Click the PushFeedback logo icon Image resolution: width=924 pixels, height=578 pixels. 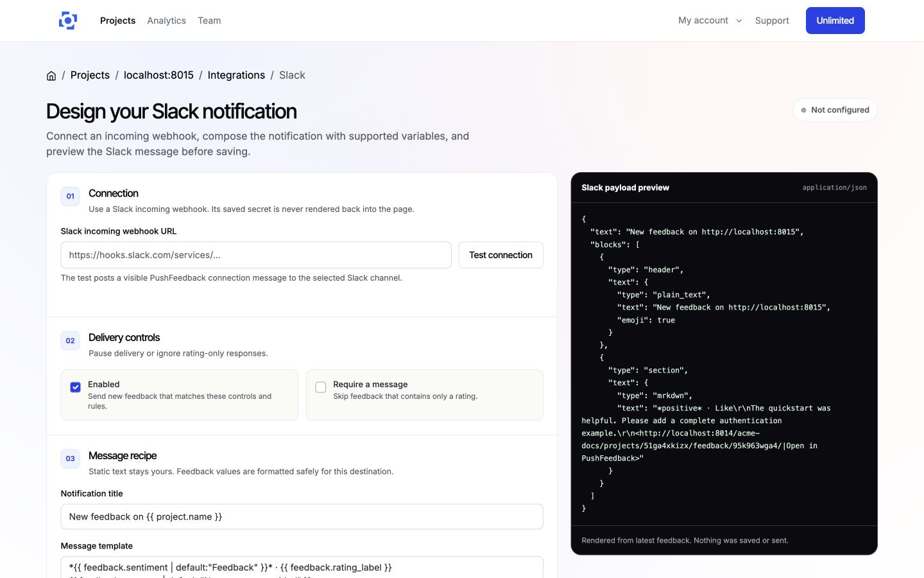[68, 21]
